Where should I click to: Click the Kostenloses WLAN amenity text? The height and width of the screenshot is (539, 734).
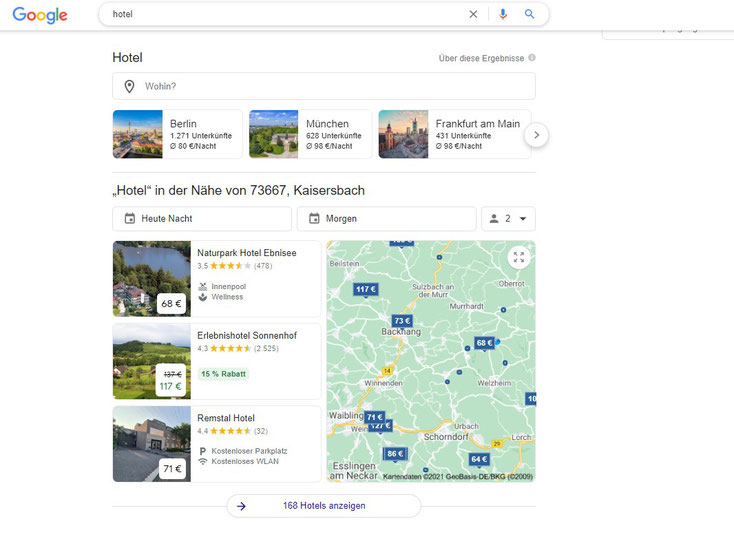click(x=245, y=461)
